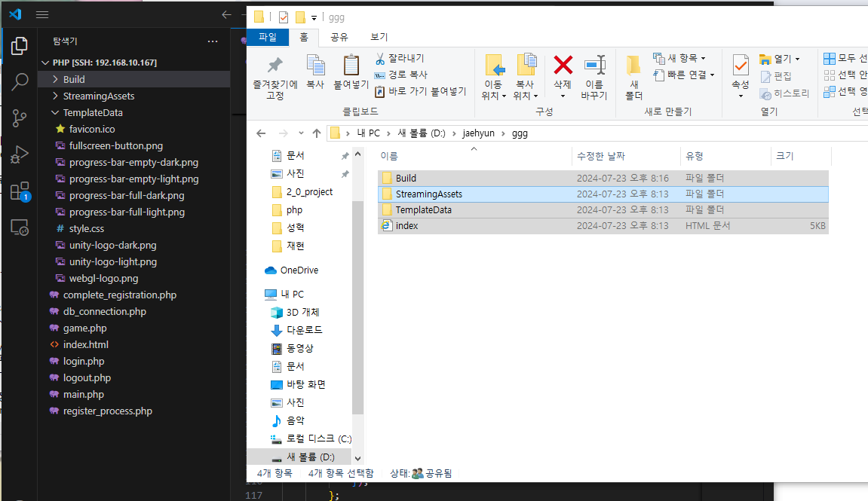Open the Easy access (빠른 연결) dropdown
868x501 pixels.
coord(684,75)
